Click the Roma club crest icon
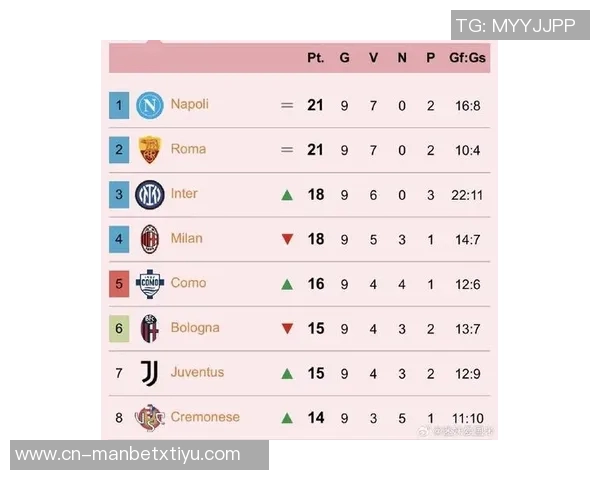The height and width of the screenshot is (480, 600). coord(150,149)
